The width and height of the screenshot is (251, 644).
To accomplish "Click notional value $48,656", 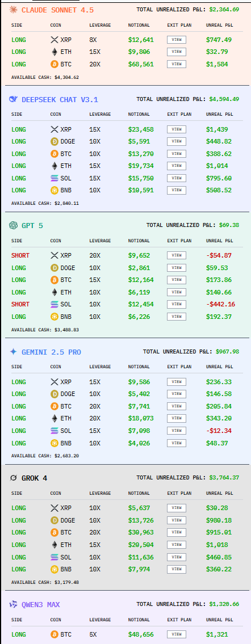I will tap(140, 635).
